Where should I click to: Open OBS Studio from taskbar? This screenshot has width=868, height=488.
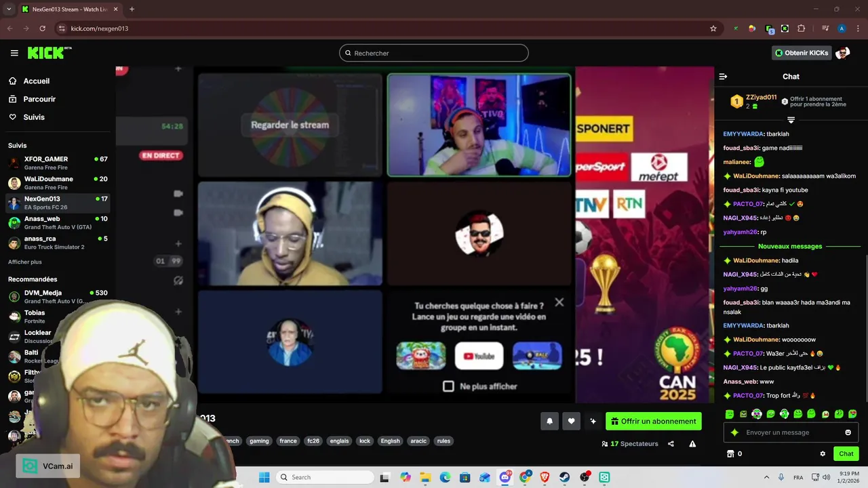[x=585, y=477]
